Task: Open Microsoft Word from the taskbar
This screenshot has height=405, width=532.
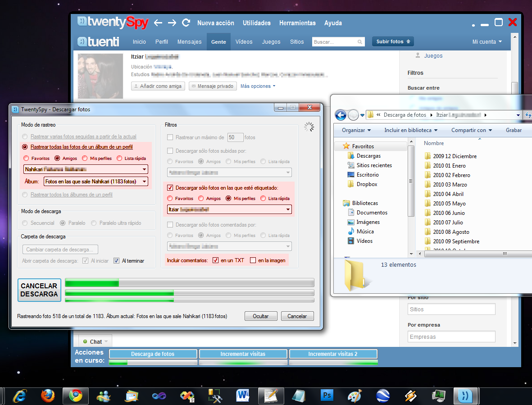Action: tap(243, 396)
